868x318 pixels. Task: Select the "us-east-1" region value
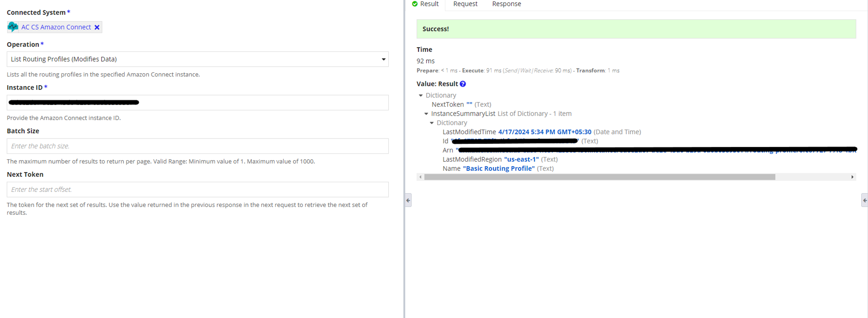coord(521,159)
